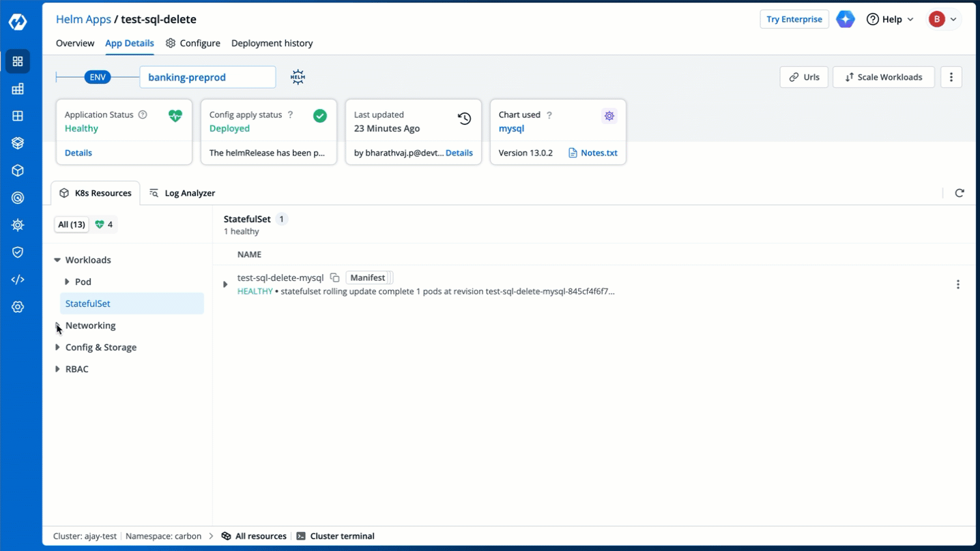Open the security shield icon in the sidebar
980x551 pixels.
(18, 252)
